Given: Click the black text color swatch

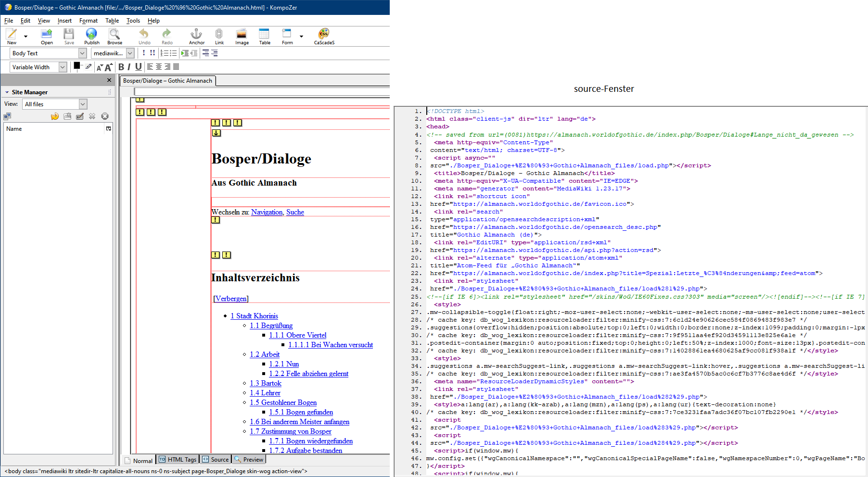Looking at the screenshot, I should 77,65.
